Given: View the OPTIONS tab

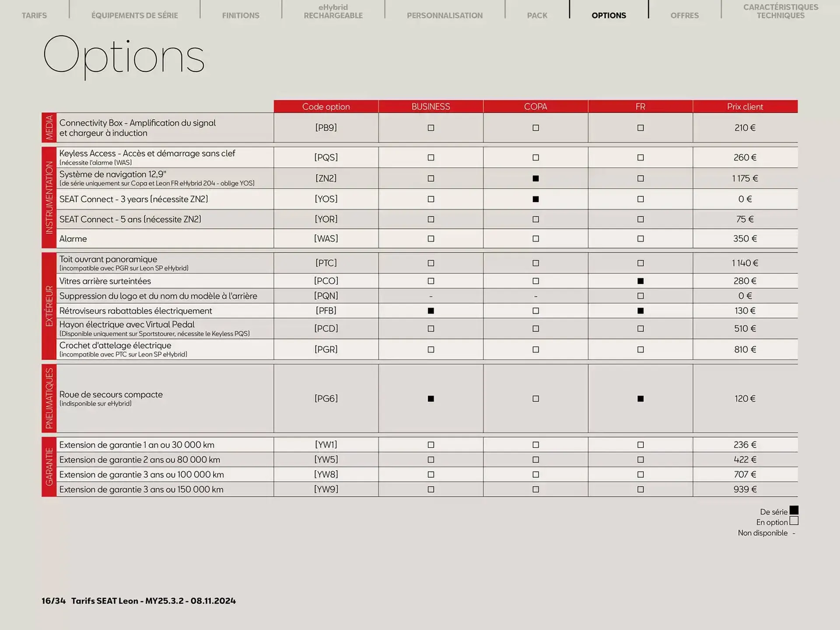Looking at the screenshot, I should click(609, 15).
